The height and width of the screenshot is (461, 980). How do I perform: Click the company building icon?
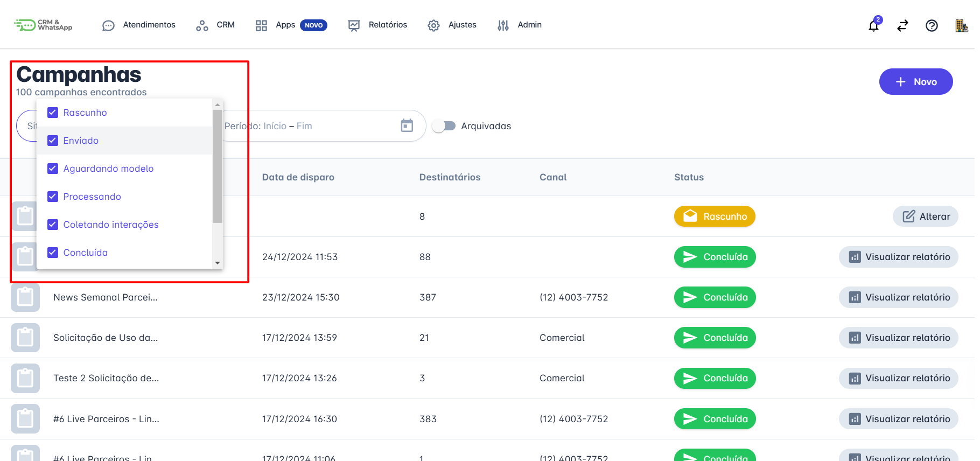tap(961, 25)
